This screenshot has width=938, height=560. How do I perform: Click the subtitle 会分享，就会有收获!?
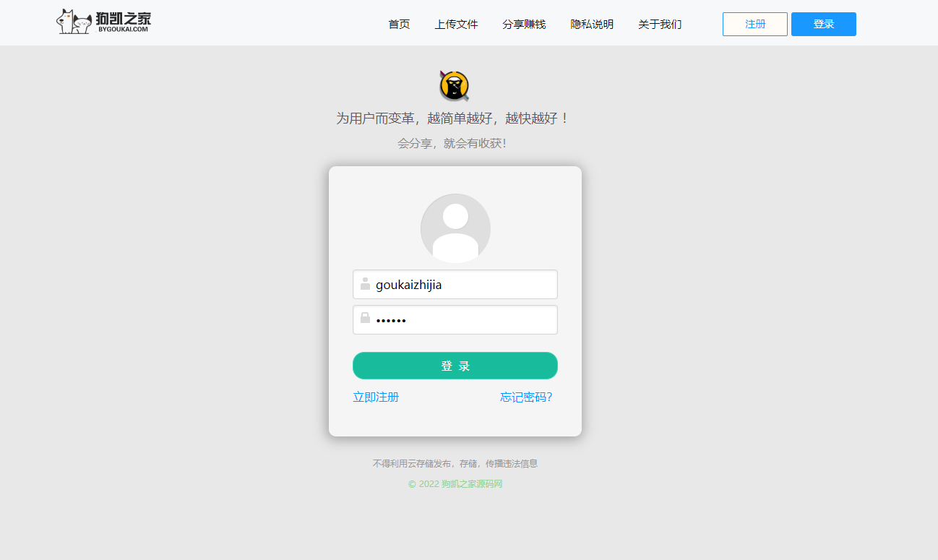click(452, 143)
